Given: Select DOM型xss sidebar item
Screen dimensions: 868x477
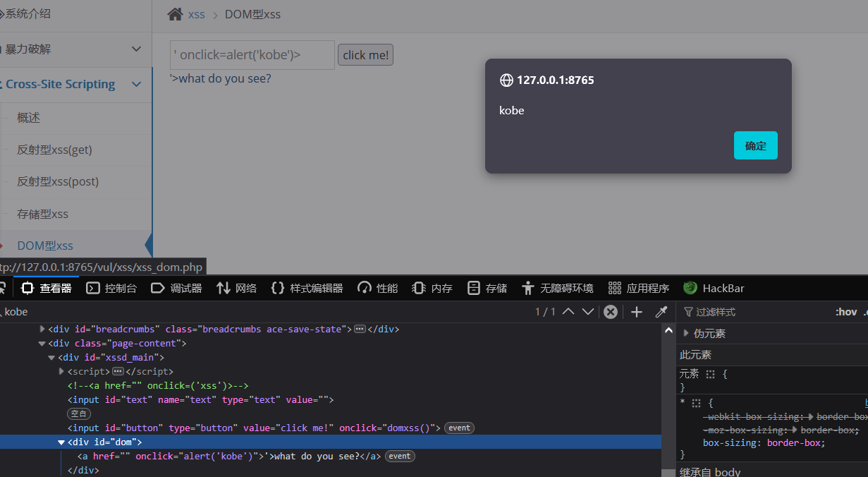Looking at the screenshot, I should 45,246.
